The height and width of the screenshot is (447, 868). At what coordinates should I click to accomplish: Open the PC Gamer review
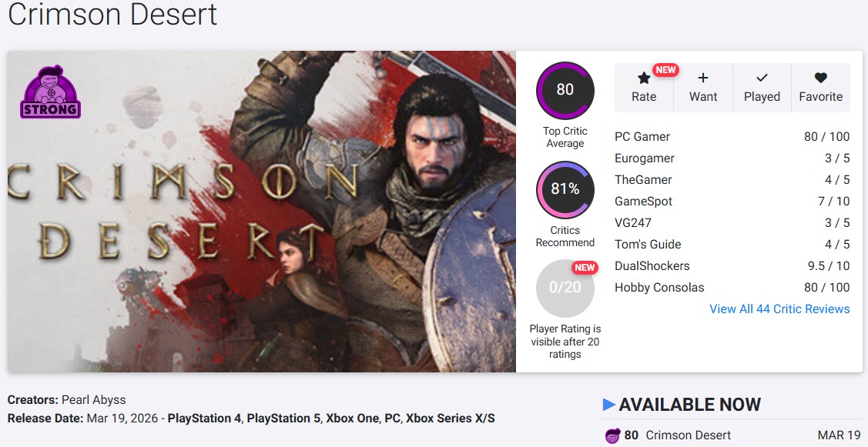(642, 137)
